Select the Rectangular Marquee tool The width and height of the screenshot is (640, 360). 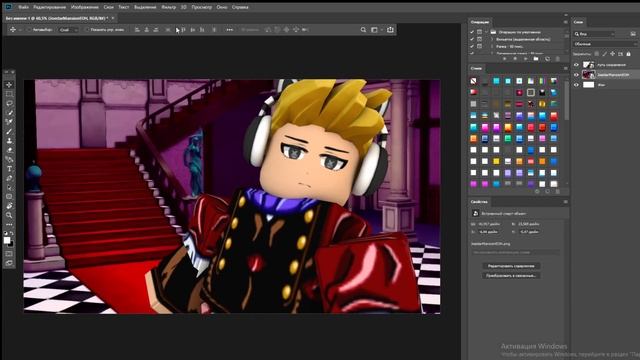pos(9,94)
